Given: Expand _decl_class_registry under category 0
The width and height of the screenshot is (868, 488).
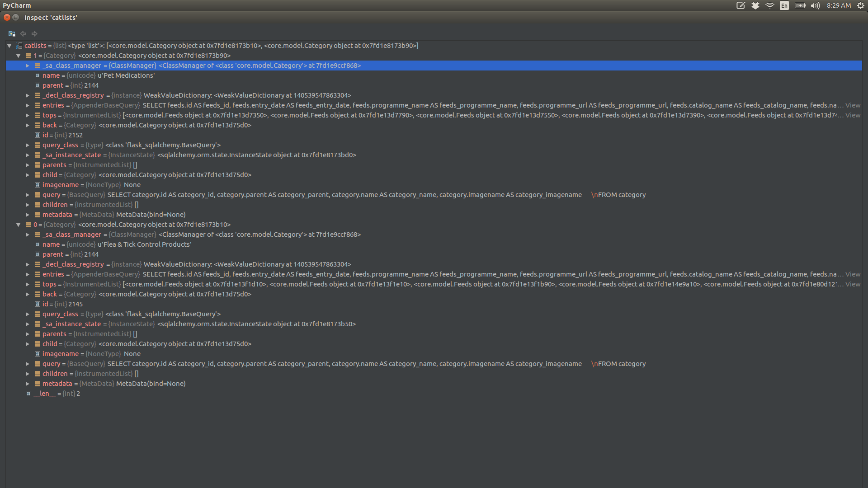Looking at the screenshot, I should [27, 264].
